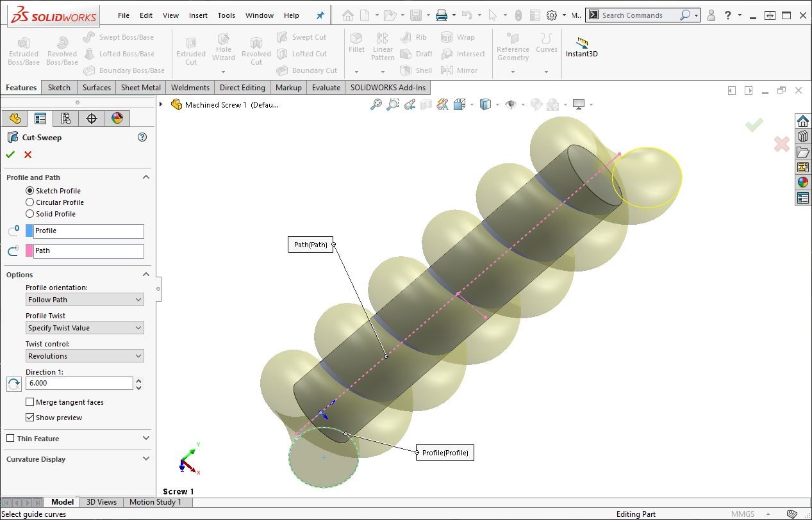Open Cut-Sweep help icon
This screenshot has height=520, width=812.
click(142, 137)
